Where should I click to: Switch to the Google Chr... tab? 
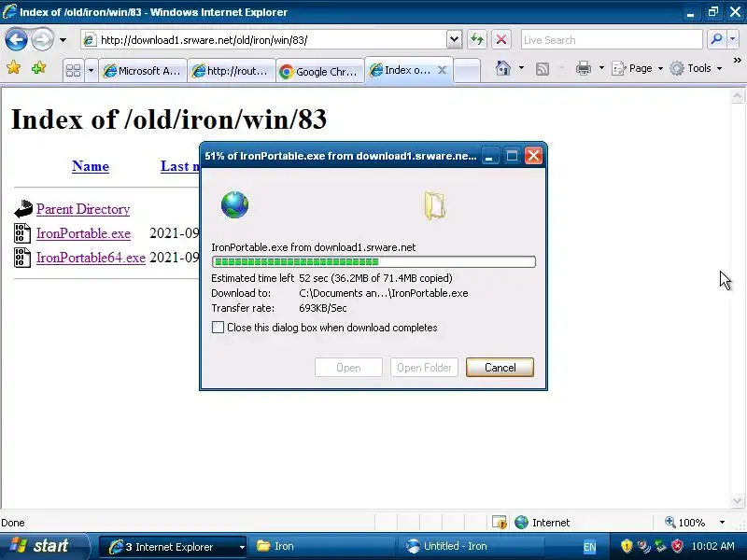319,72
